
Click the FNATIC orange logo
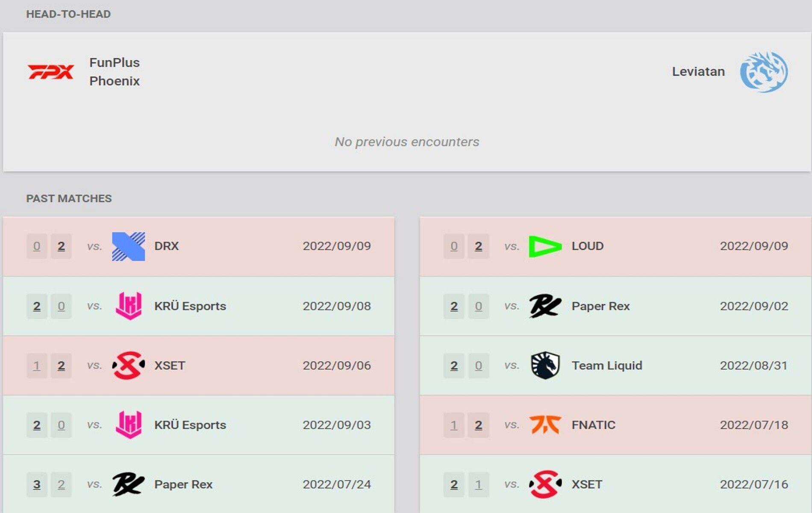tap(545, 425)
